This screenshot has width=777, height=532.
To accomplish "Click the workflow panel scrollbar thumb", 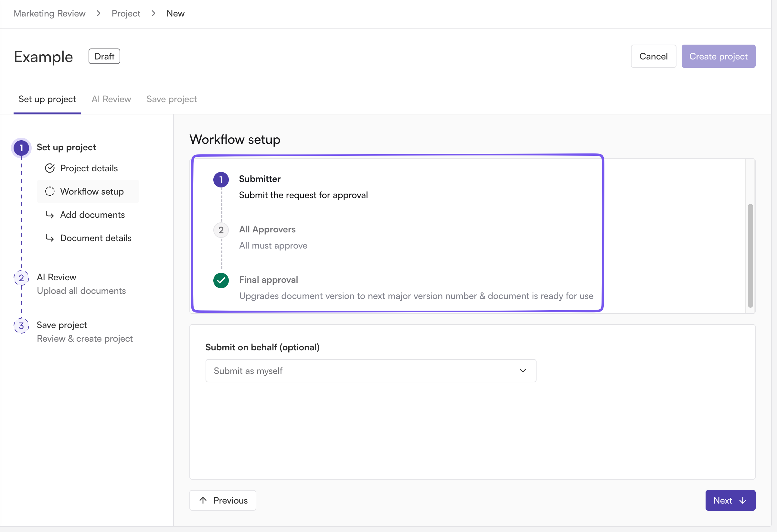I will click(750, 255).
